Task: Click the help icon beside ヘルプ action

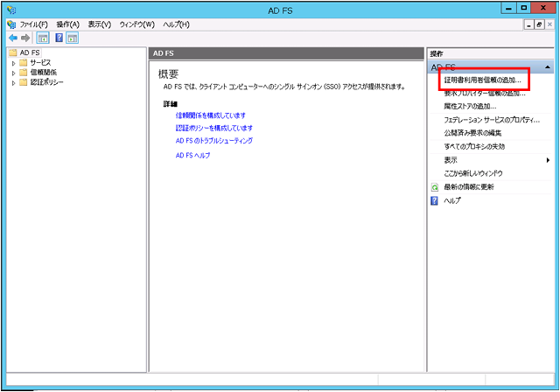Action: pos(435,200)
